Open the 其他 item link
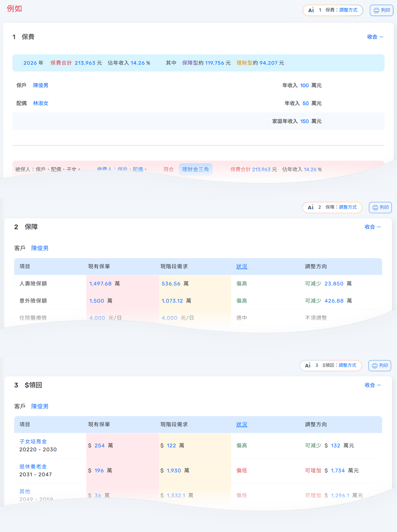Image resolution: width=397 pixels, height=532 pixels. click(x=25, y=491)
